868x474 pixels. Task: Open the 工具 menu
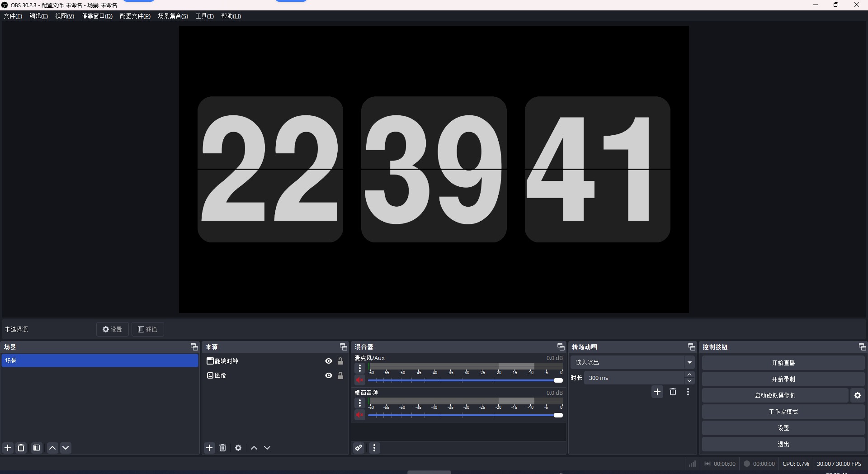pos(204,16)
